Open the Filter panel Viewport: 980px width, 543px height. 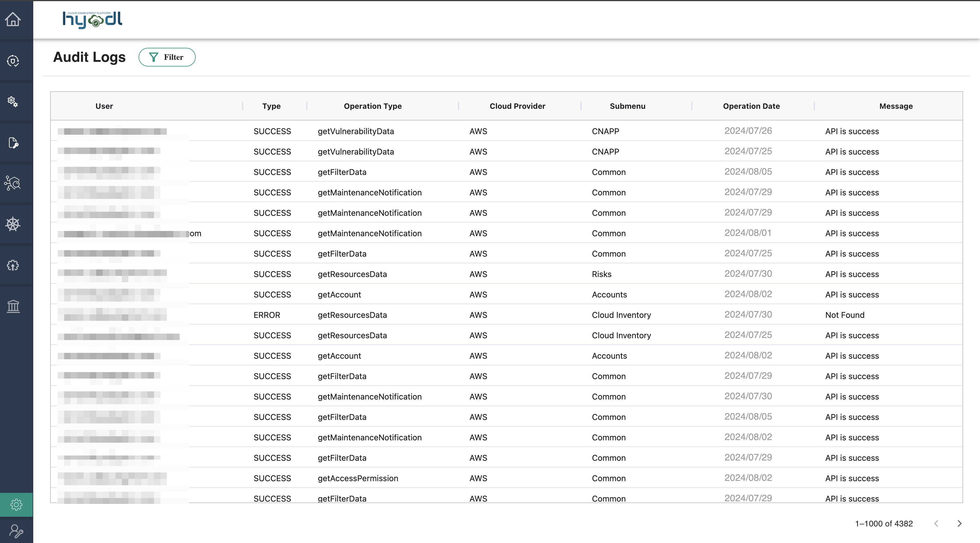pyautogui.click(x=167, y=57)
